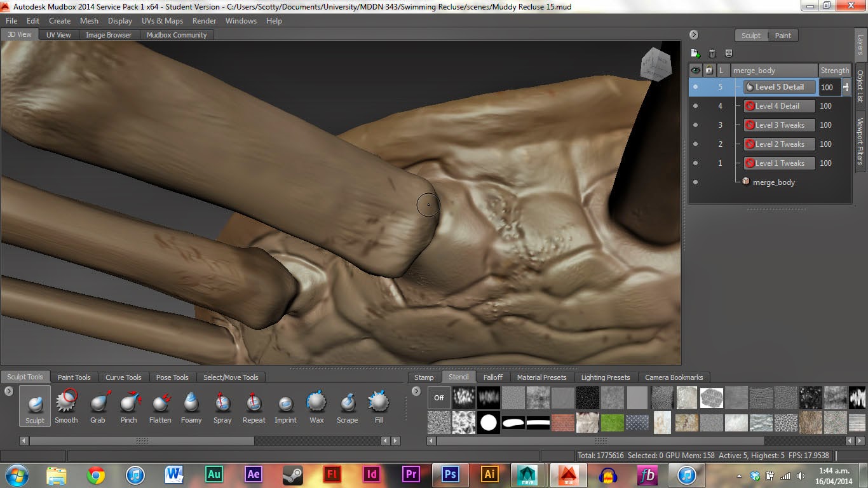The width and height of the screenshot is (868, 488).
Task: Open the Viewport Filters side tab
Action: tap(860, 142)
